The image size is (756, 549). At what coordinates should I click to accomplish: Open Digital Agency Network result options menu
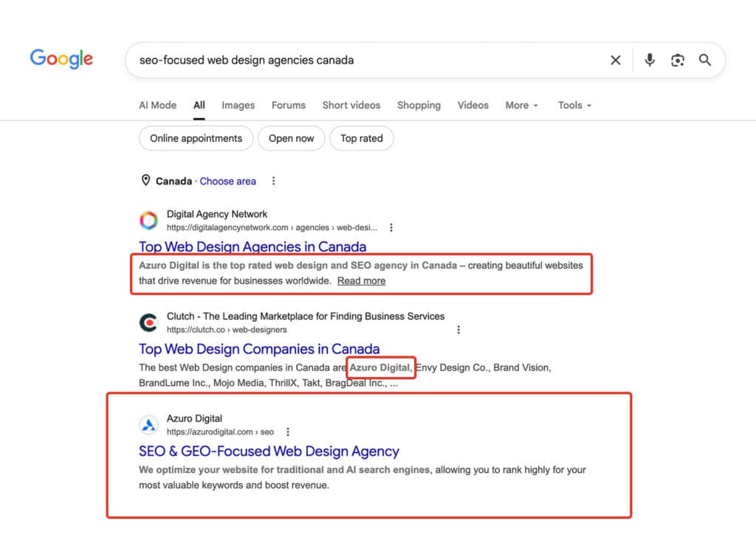coord(391,227)
